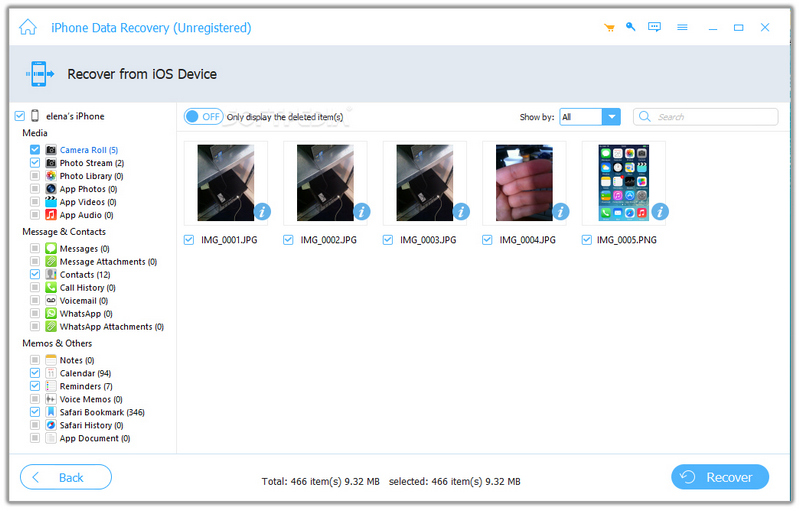Toggle only display deleted items switch
This screenshot has height=511, width=800.
(203, 117)
